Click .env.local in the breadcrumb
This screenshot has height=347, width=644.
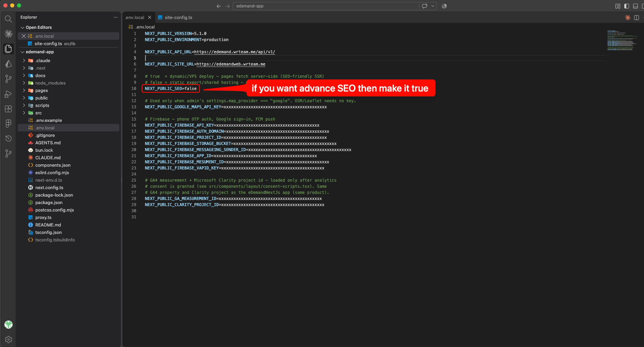[145, 27]
